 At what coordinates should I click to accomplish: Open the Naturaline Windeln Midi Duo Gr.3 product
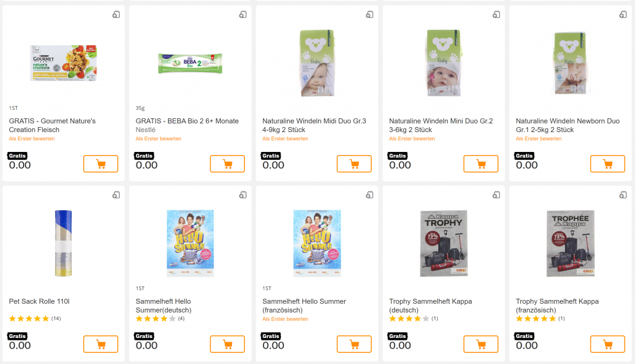314,125
